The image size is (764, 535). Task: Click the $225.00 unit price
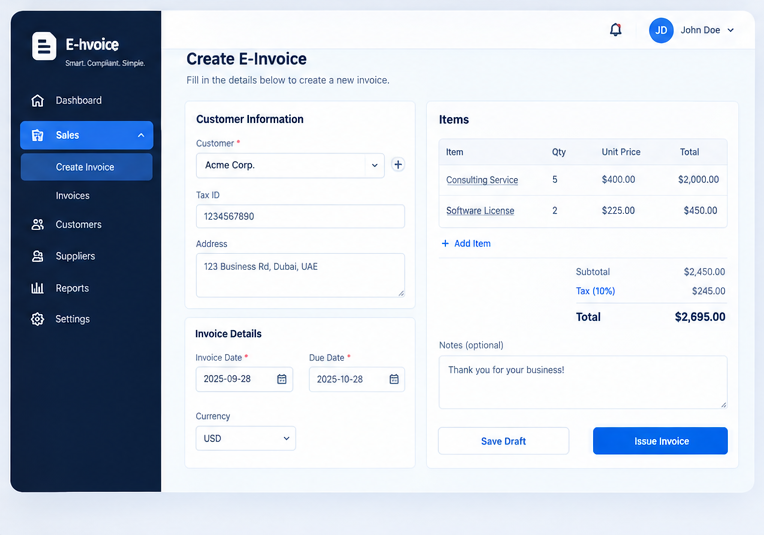pos(618,210)
